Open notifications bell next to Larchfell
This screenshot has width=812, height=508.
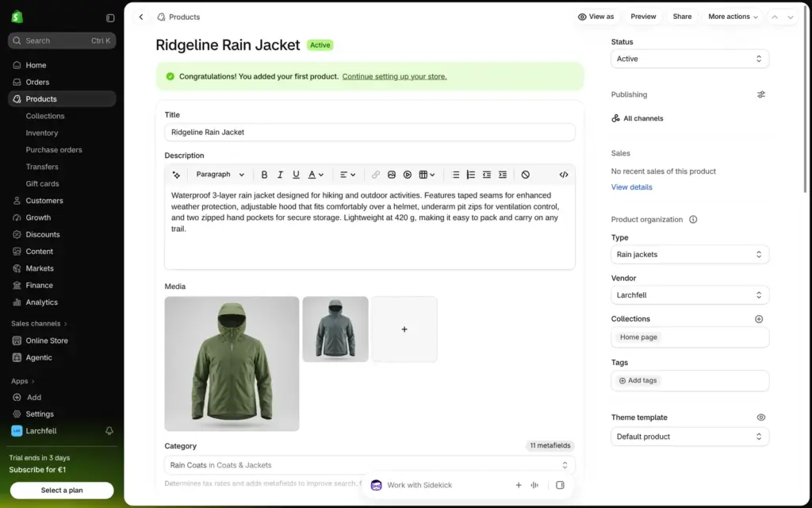(109, 431)
